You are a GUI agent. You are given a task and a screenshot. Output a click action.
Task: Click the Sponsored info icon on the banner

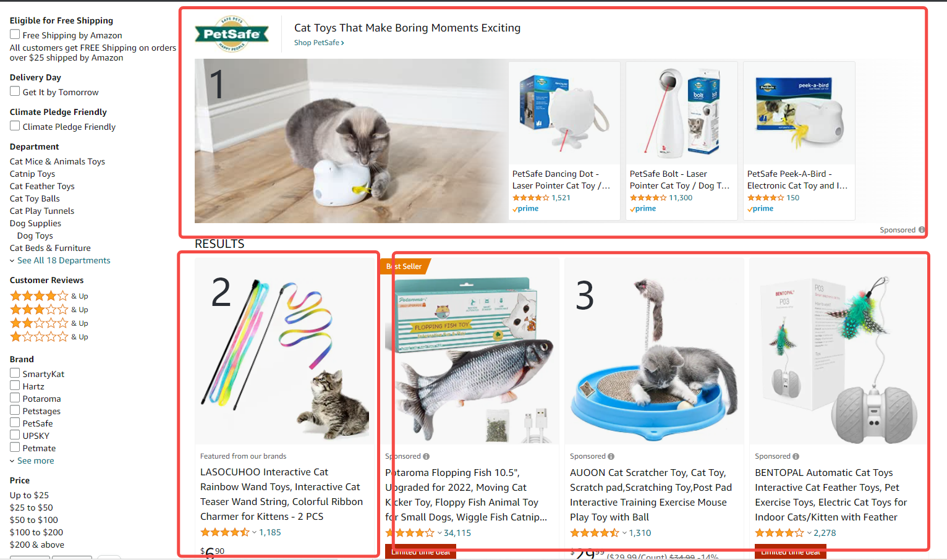922,230
